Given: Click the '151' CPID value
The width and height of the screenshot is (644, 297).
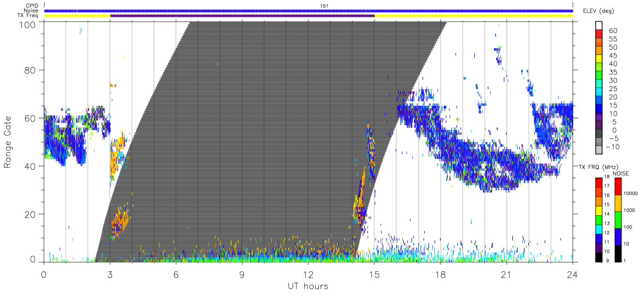Looking at the screenshot, I should click(325, 5).
